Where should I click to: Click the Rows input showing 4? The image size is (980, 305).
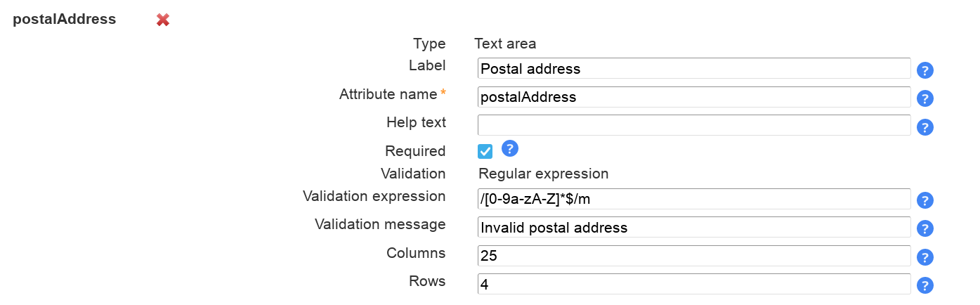(693, 284)
